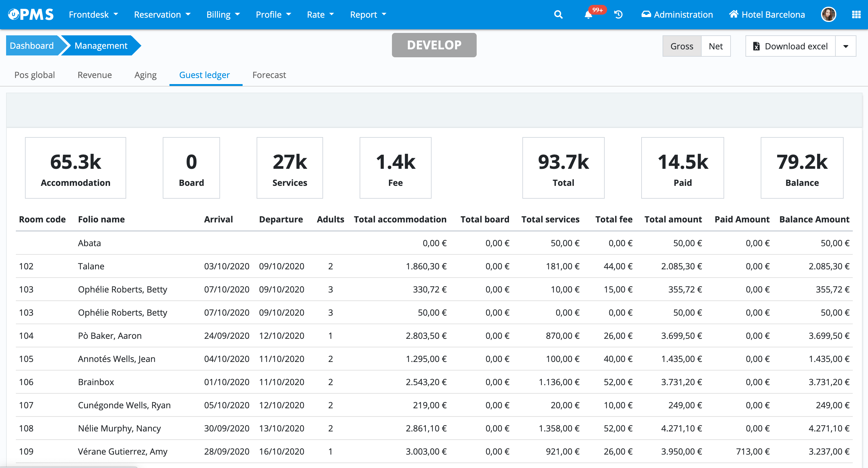This screenshot has width=868, height=468.
Task: Switch amounts to Net
Action: tap(715, 46)
